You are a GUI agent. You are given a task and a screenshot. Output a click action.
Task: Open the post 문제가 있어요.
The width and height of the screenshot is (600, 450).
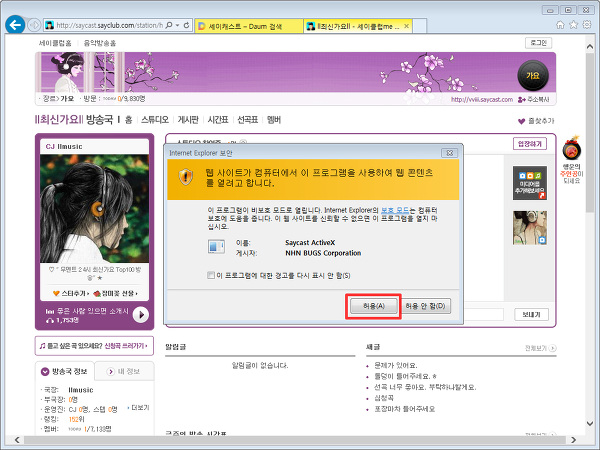pyautogui.click(x=395, y=365)
